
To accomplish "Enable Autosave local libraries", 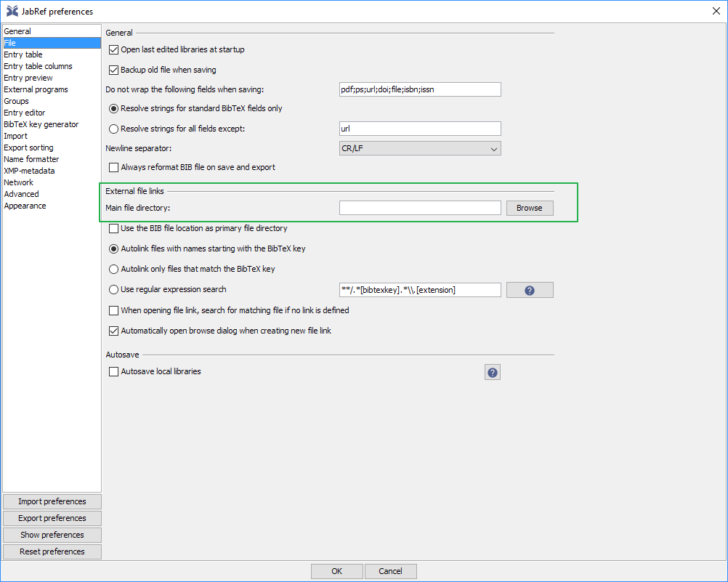I will point(113,371).
